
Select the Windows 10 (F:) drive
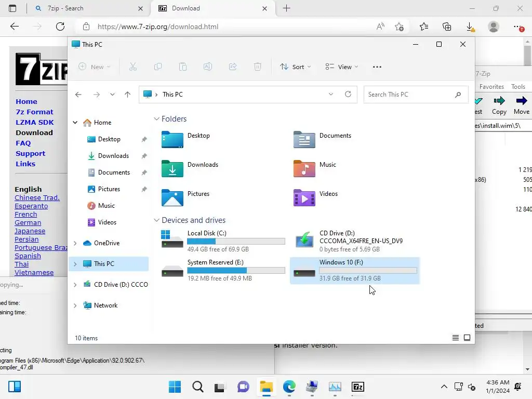(355, 270)
